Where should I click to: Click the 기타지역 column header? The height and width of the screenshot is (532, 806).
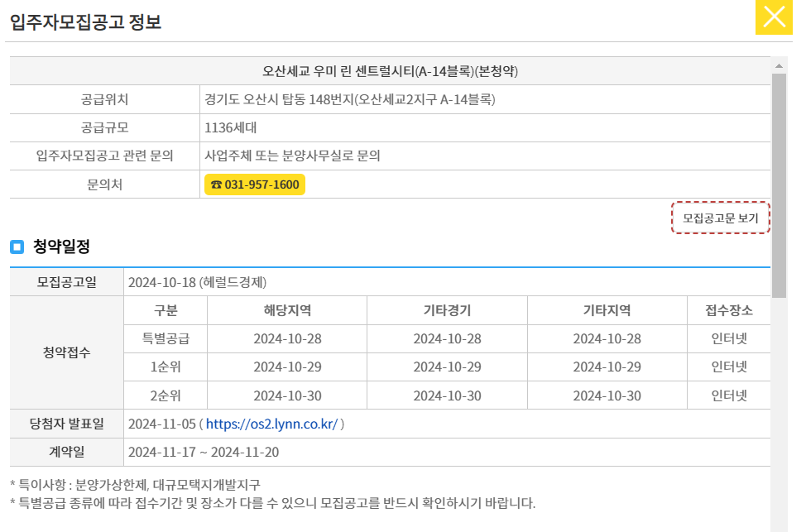[607, 310]
